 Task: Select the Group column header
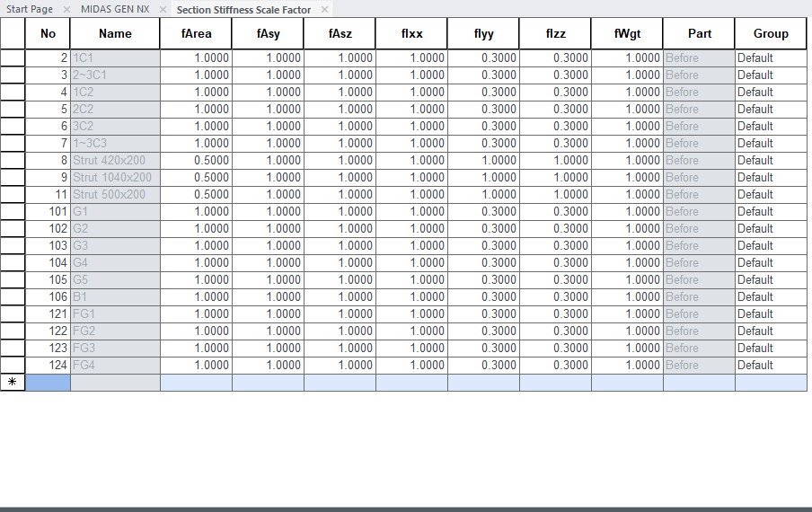pos(770,33)
